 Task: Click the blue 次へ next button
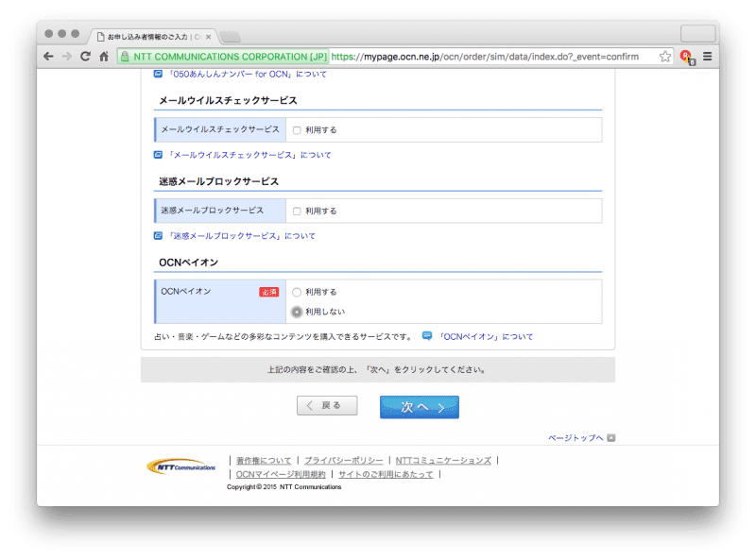(x=420, y=407)
